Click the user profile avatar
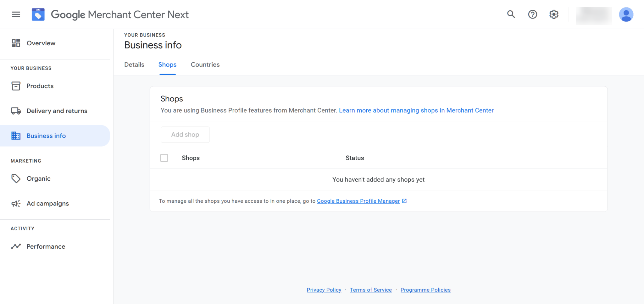Viewport: 644px width, 304px height. point(626,14)
